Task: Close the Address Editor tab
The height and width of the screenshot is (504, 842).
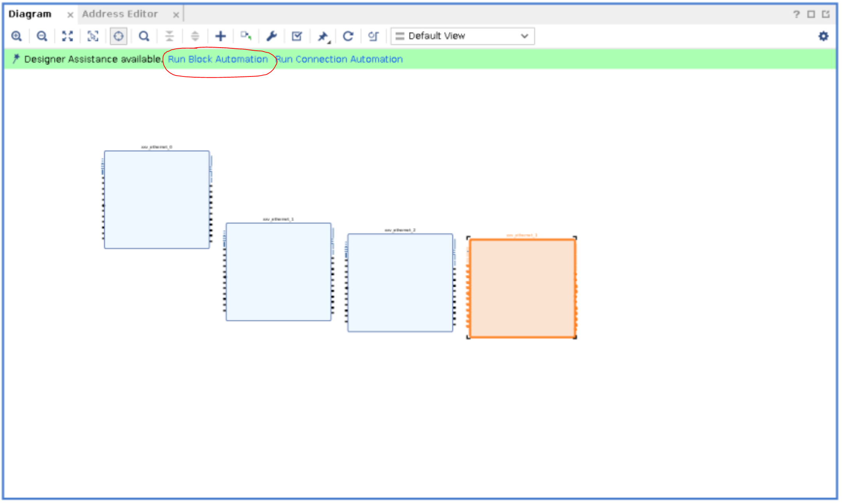Action: [x=176, y=15]
